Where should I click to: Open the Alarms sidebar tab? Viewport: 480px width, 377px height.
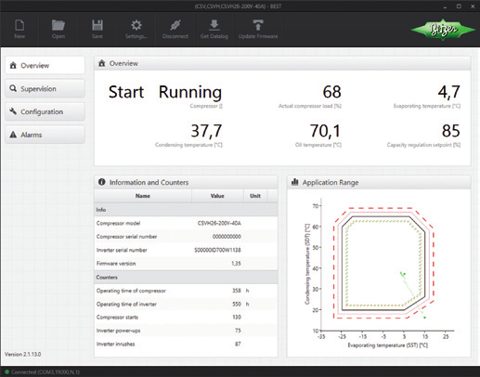point(45,135)
